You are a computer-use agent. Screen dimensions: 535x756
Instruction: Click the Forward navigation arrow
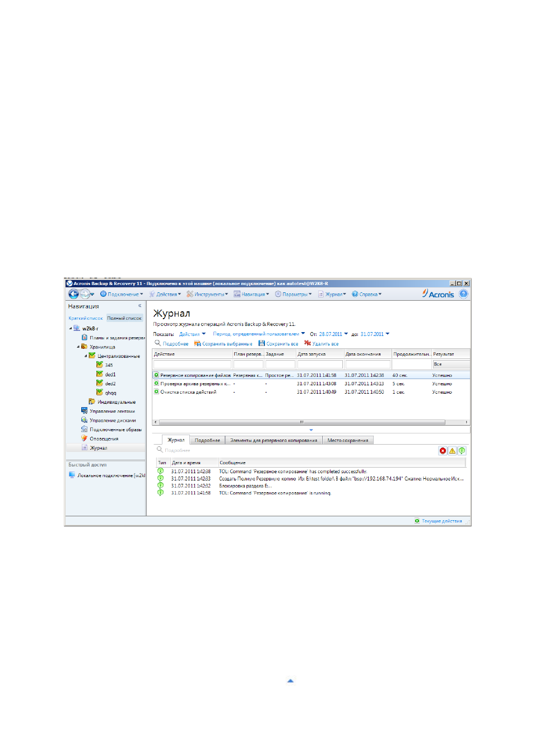tap(85, 294)
